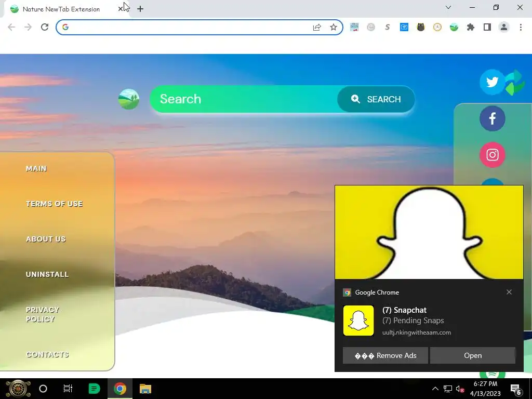
Task: Toggle the Chrome side panel icon
Action: tap(487, 27)
